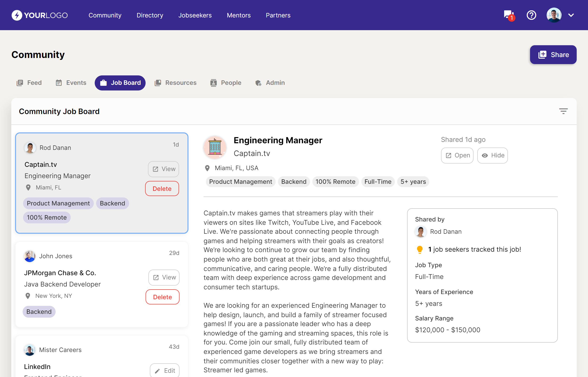Click John Jones name in job card
Screen dimensions: 588x377
click(56, 256)
